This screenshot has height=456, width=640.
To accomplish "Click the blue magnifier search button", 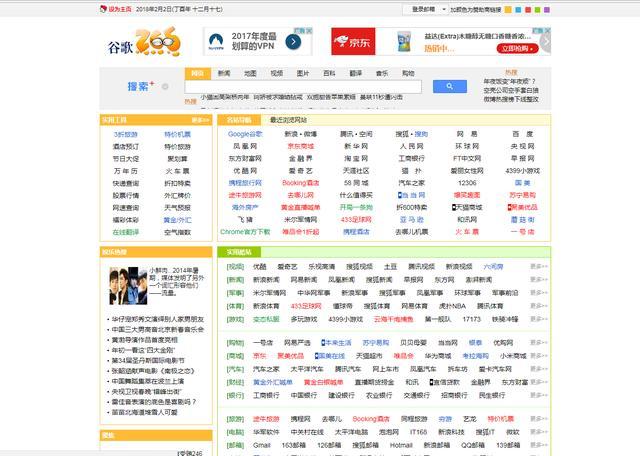I will (449, 86).
